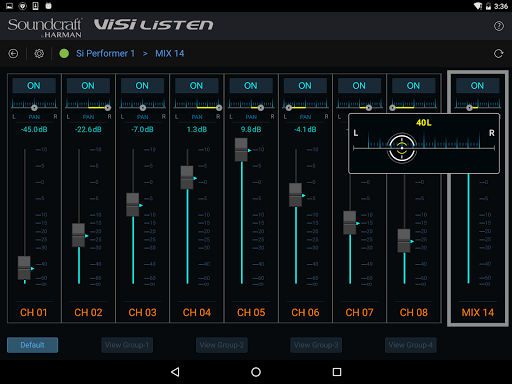Mute CH 05 via ON button
Image resolution: width=512 pixels, height=384 pixels.
[x=251, y=86]
